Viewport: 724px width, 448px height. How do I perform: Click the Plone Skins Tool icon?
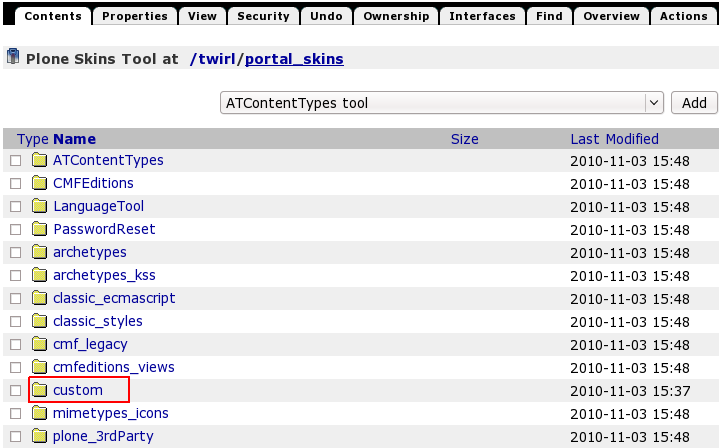click(13, 57)
